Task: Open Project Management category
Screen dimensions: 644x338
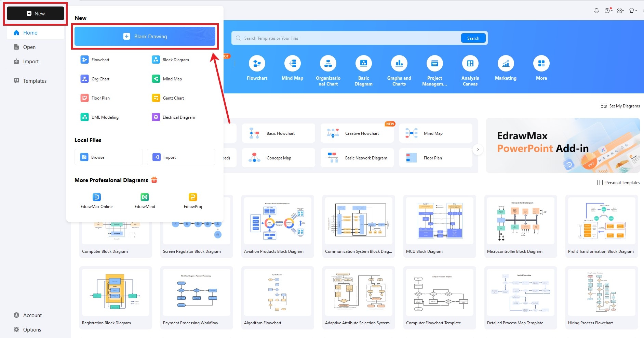Action: click(x=435, y=71)
